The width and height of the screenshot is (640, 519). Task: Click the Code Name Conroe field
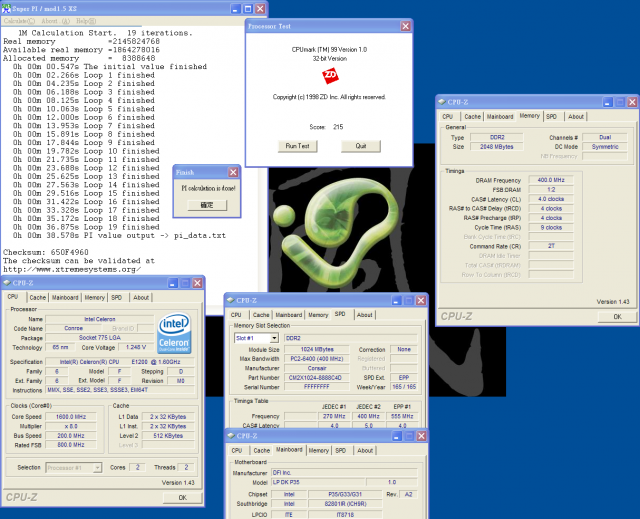73,328
